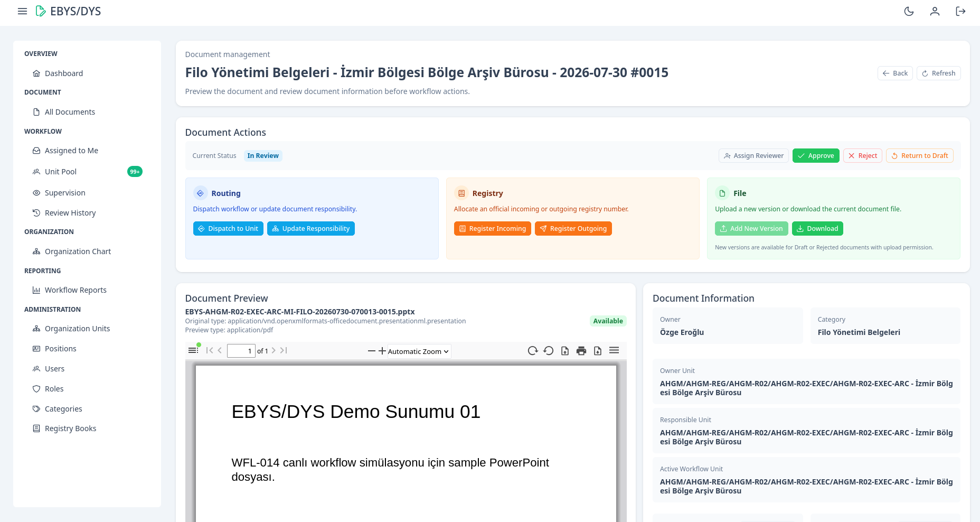Viewport: 980px width, 522px height.
Task: Click Add New Version
Action: pos(751,229)
